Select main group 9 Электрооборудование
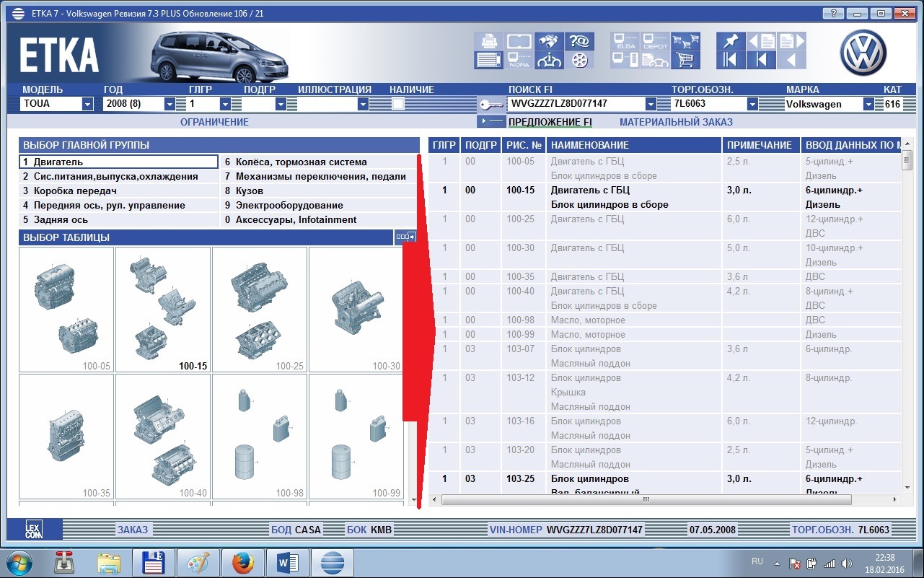The height and width of the screenshot is (578, 924). tap(289, 205)
